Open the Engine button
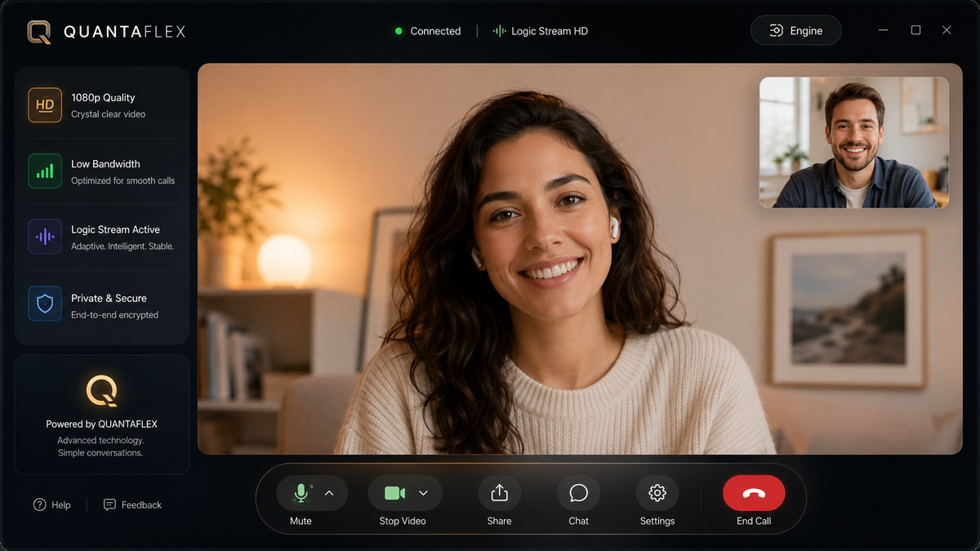 pyautogui.click(x=796, y=30)
